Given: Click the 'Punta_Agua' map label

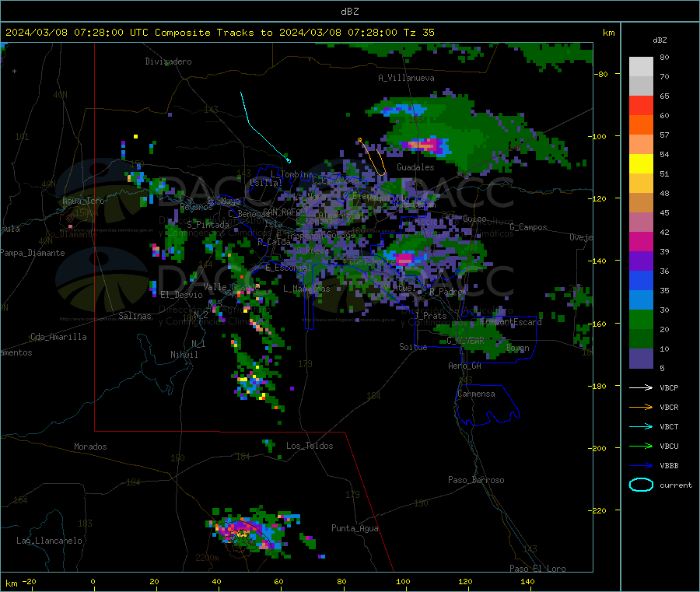Looking at the screenshot, I should 355,529.
